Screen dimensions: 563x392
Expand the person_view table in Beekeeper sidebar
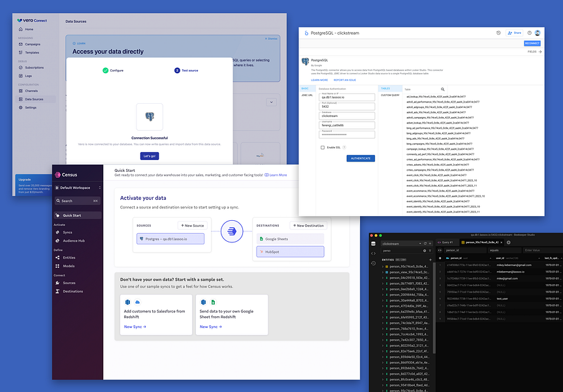tap(382, 273)
